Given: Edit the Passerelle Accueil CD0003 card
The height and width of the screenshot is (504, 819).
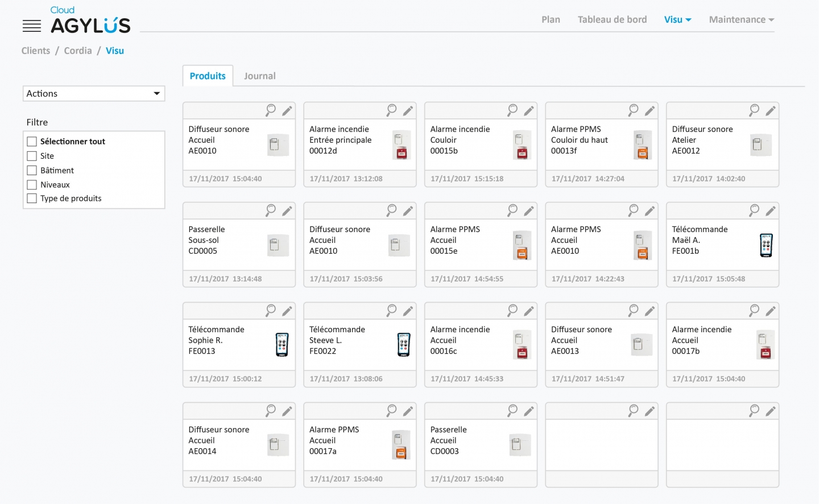Looking at the screenshot, I should (x=529, y=411).
